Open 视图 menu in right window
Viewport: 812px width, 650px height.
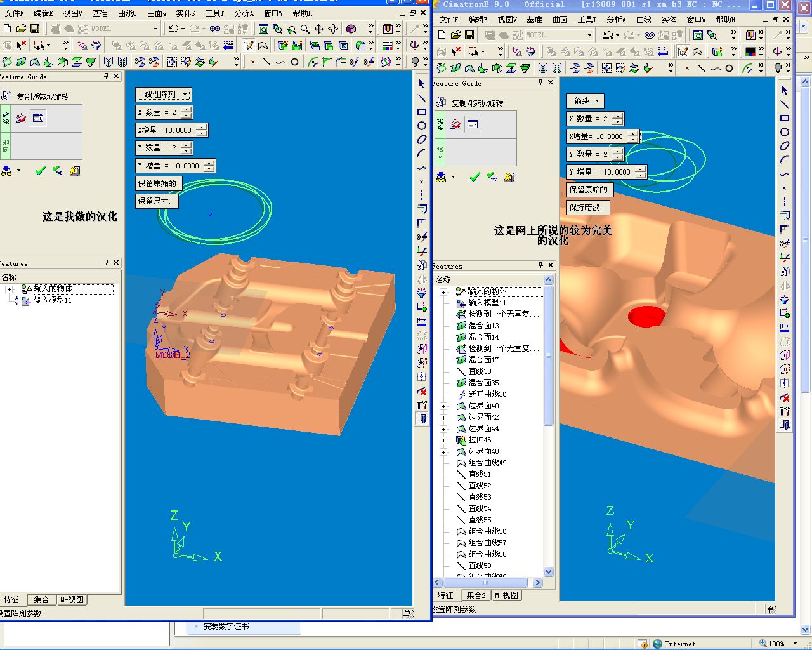(507, 20)
